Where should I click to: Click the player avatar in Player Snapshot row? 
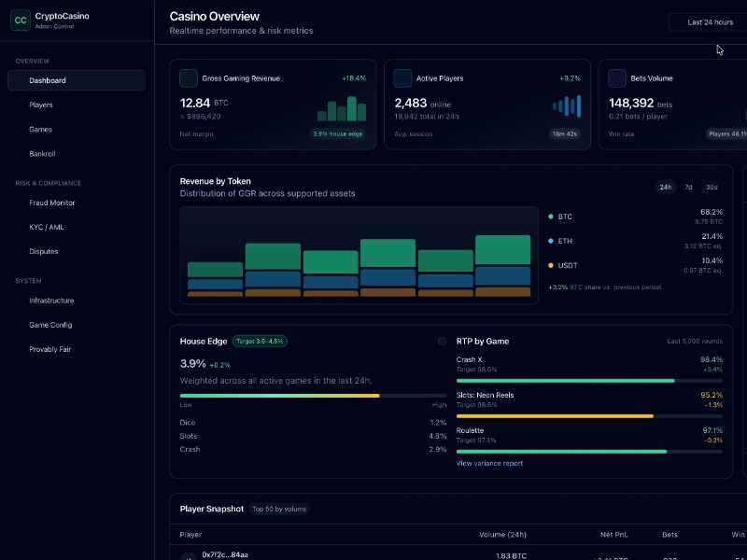pyautogui.click(x=188, y=555)
